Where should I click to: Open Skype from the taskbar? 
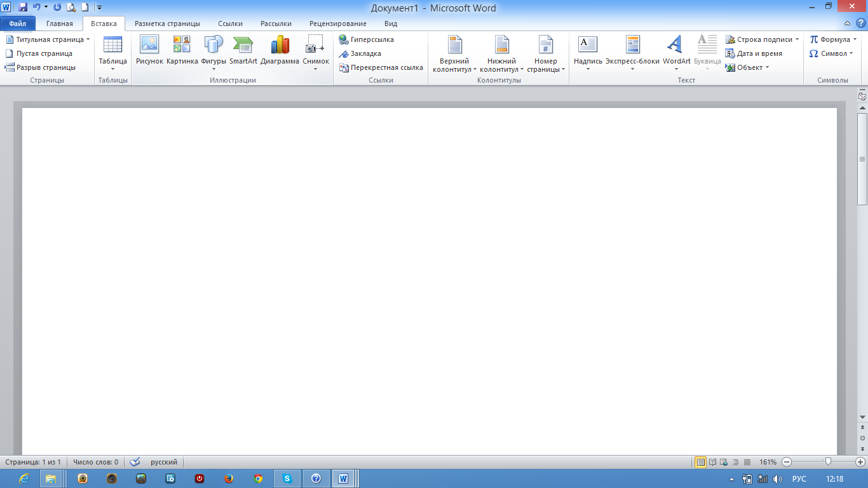pos(287,478)
